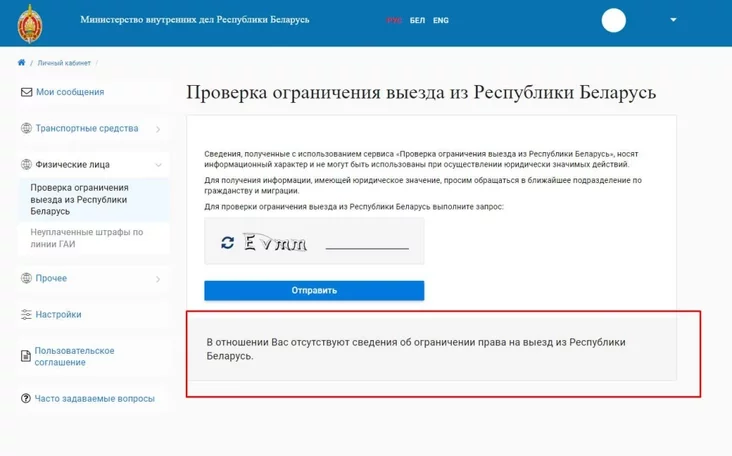Collapse the Физические лица section
732x456 pixels.
click(x=158, y=165)
